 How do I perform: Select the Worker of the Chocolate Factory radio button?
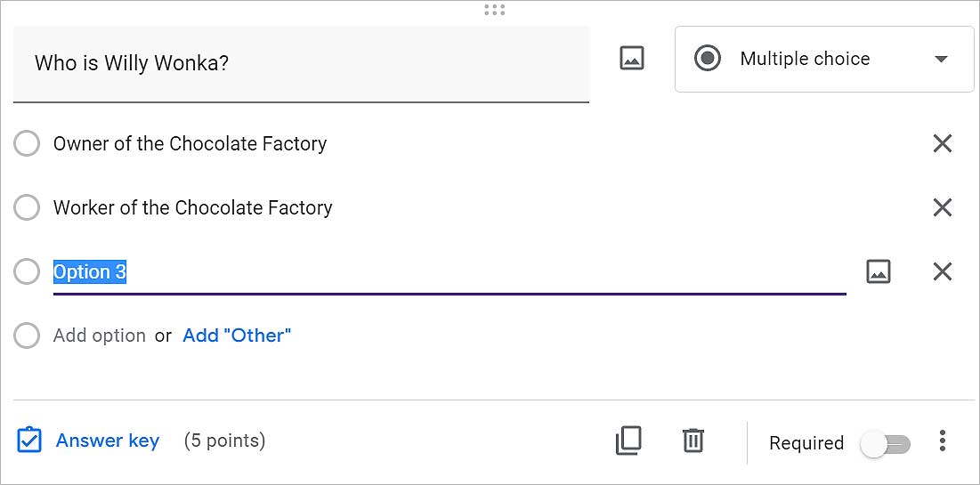27,207
